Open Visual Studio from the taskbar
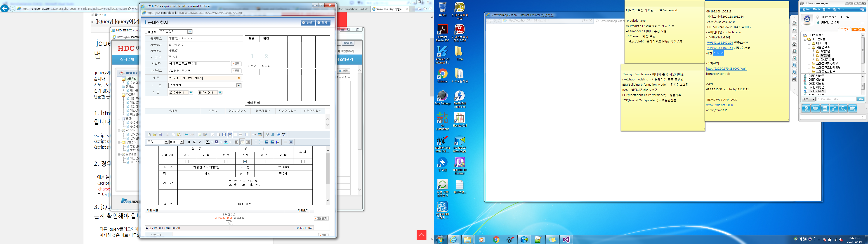This screenshot has width=868, height=244. pyautogui.click(x=566, y=239)
